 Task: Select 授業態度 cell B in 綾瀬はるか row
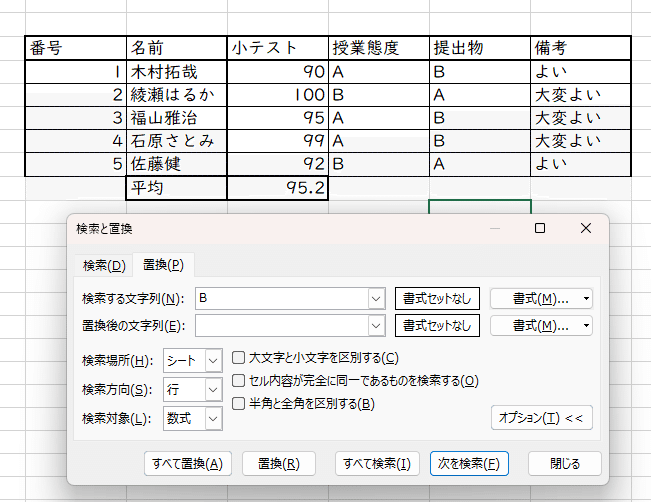point(379,95)
